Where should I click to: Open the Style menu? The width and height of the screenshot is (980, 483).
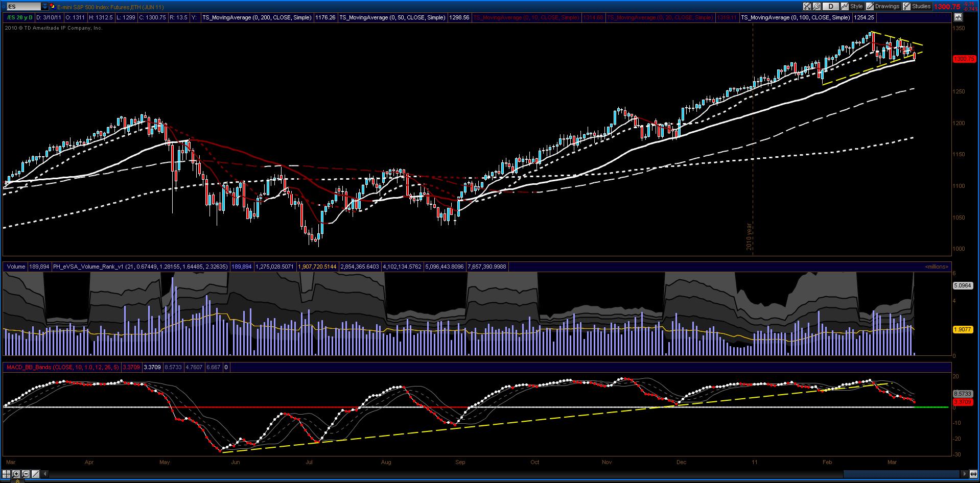[852, 7]
